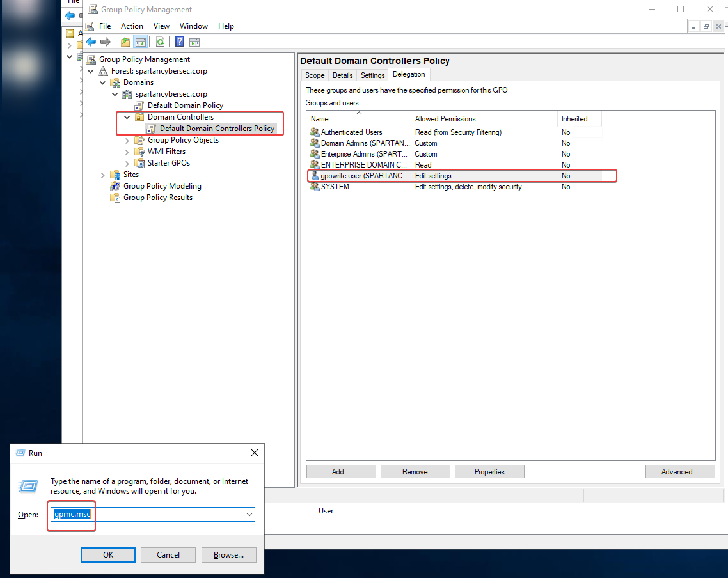The width and height of the screenshot is (728, 578).
Task: Open the Window menu
Action: [194, 26]
